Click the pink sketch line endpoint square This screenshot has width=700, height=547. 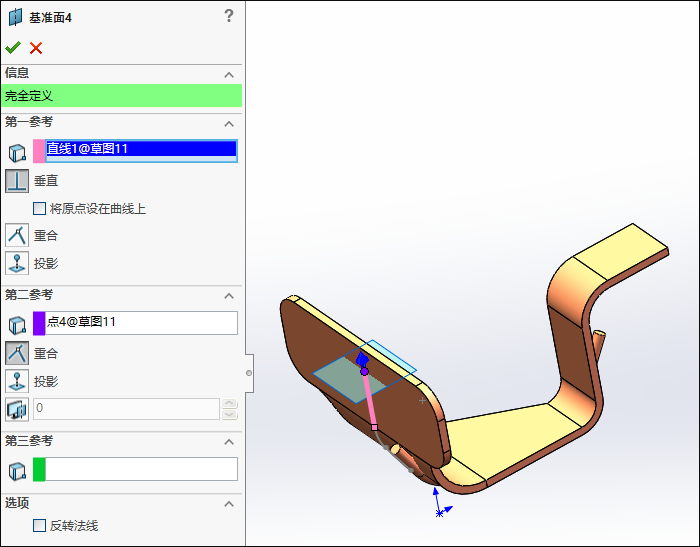[x=375, y=427]
